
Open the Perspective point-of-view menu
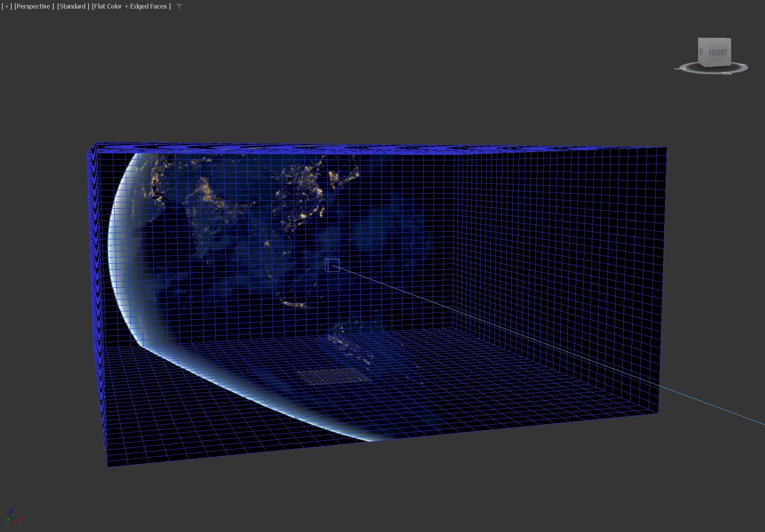pos(34,6)
